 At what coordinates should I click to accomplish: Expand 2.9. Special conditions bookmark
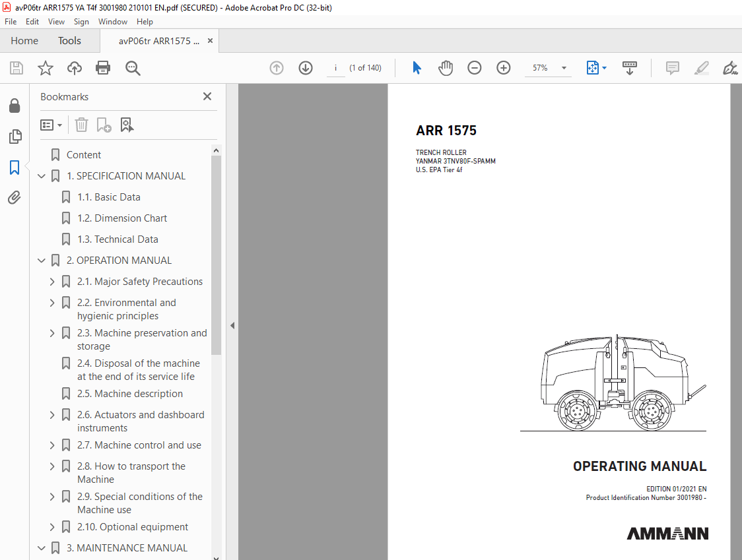point(52,497)
